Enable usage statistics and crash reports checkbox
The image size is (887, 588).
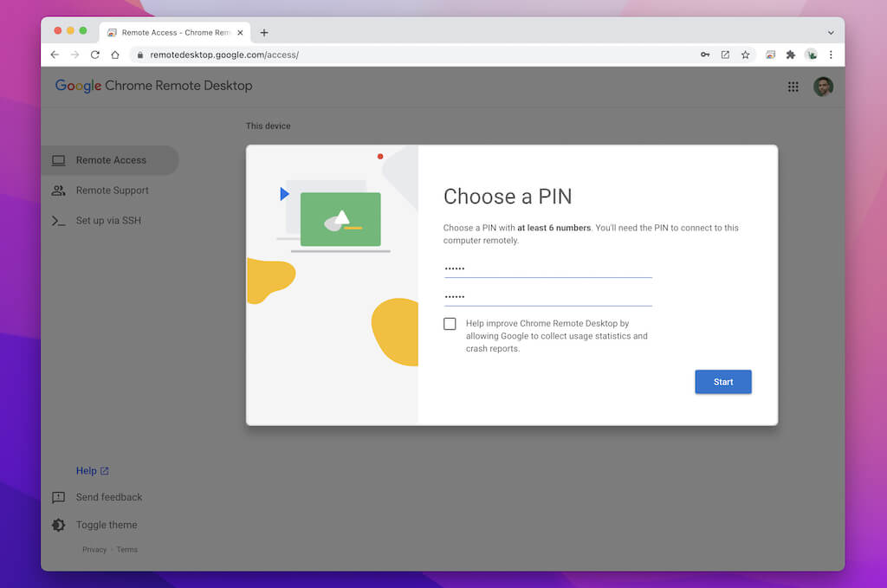pos(450,324)
